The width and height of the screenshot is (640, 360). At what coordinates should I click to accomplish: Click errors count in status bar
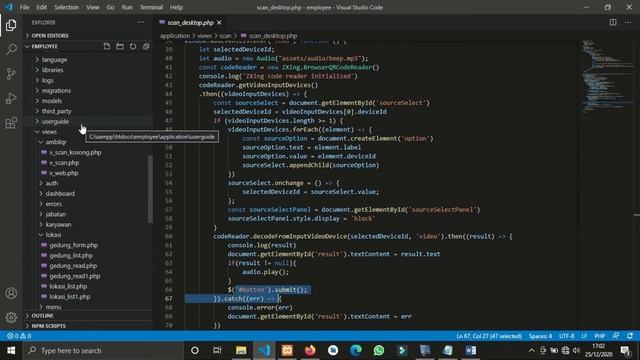(19, 336)
